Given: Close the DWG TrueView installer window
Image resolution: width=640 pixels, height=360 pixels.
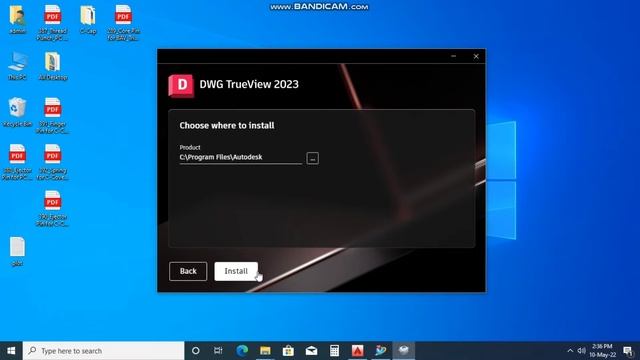Looking at the screenshot, I should click(x=476, y=56).
